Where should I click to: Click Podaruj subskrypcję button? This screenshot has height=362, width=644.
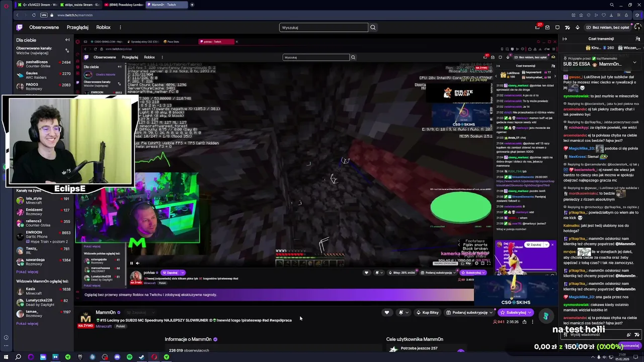[x=469, y=313]
